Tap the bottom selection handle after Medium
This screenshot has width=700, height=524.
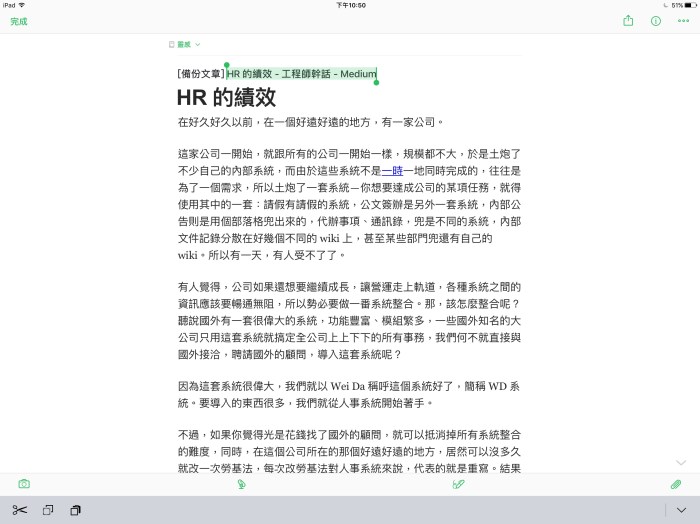377,83
